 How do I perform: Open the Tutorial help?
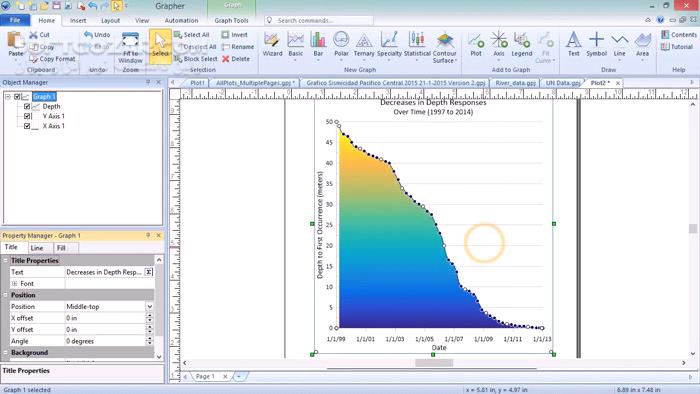677,46
